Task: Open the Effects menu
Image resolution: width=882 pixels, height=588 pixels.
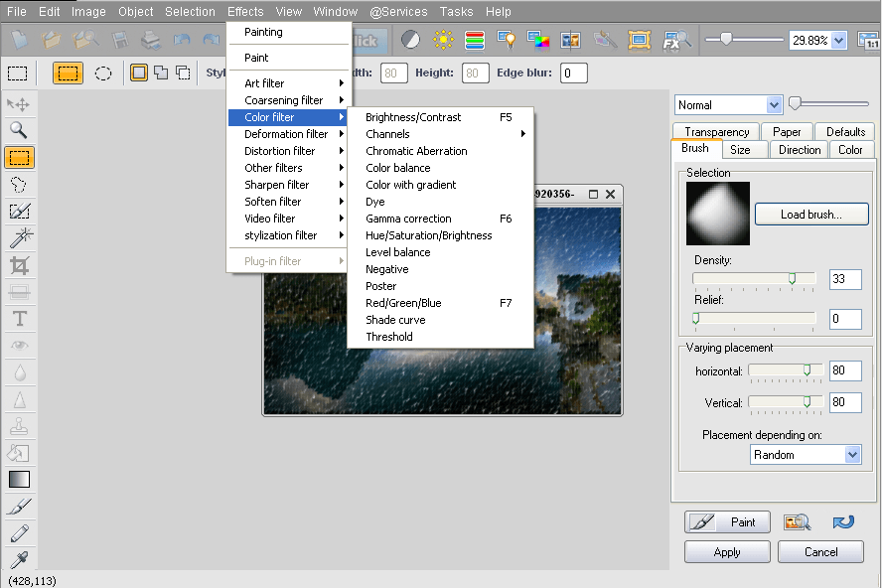Action: pyautogui.click(x=244, y=11)
